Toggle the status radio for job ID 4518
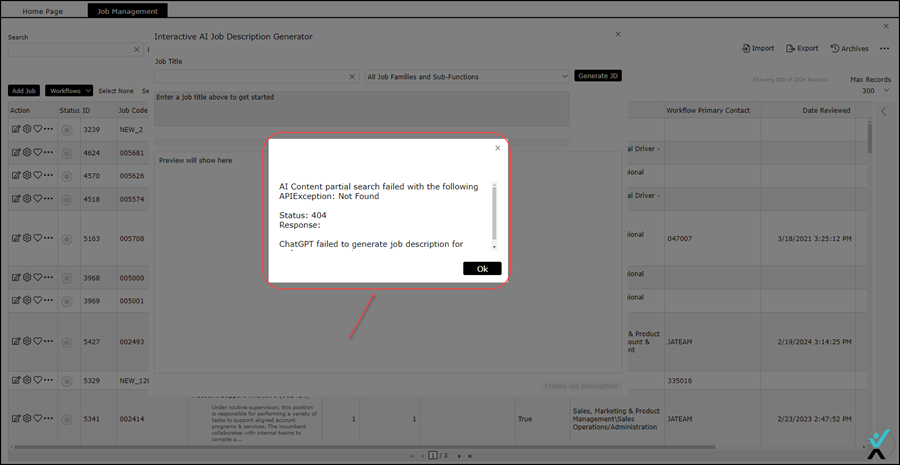The width and height of the screenshot is (900, 465). [x=67, y=200]
